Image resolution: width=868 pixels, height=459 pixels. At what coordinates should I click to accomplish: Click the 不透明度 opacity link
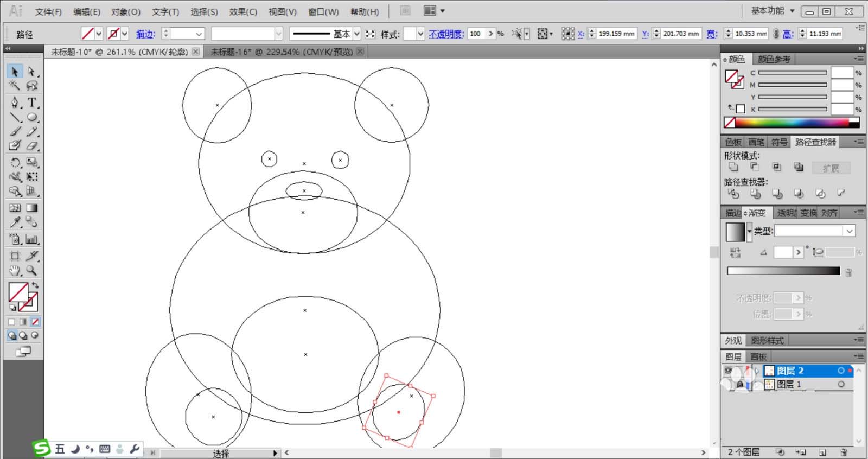pos(446,34)
